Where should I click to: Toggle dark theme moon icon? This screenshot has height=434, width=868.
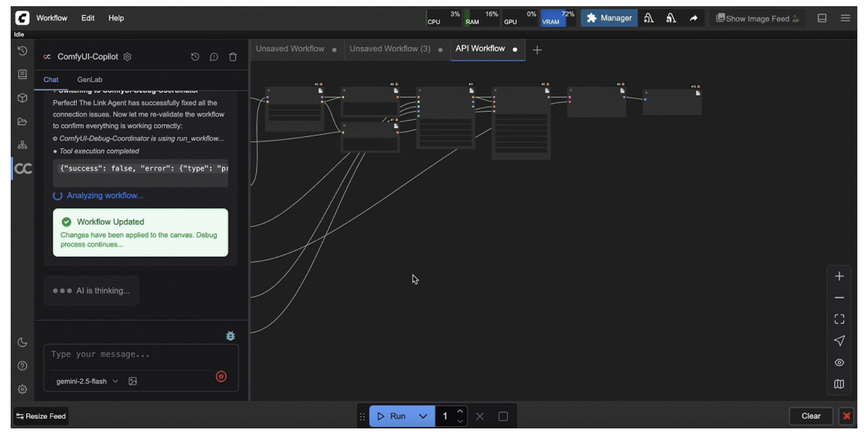click(22, 342)
